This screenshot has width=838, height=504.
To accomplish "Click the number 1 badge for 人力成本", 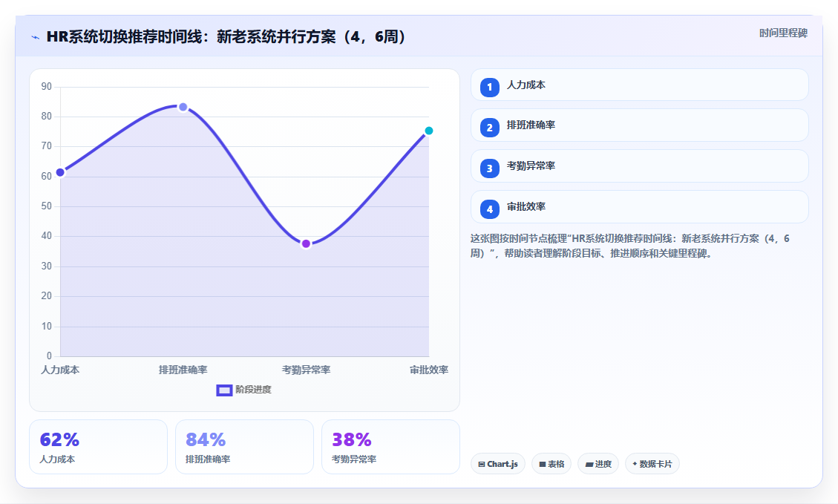I will click(490, 87).
